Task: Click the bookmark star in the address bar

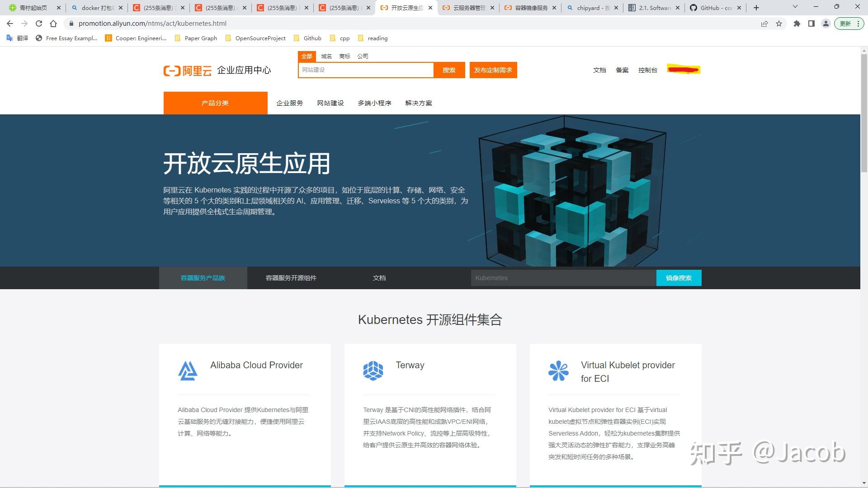Action: (779, 23)
